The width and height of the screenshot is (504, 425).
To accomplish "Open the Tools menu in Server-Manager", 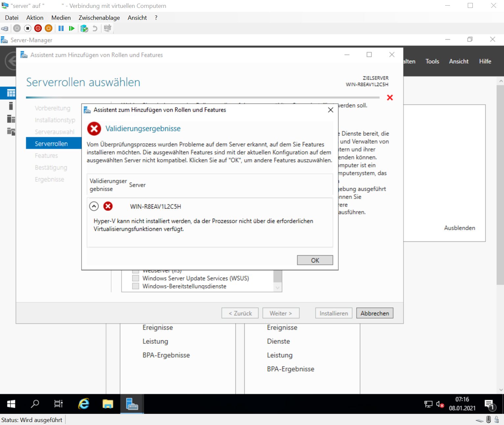I will click(x=432, y=61).
